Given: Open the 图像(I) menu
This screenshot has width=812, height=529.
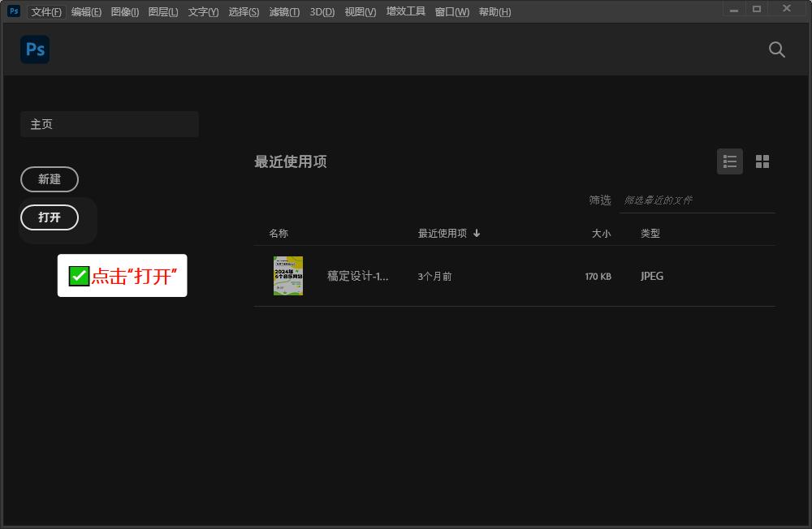Looking at the screenshot, I should point(124,11).
